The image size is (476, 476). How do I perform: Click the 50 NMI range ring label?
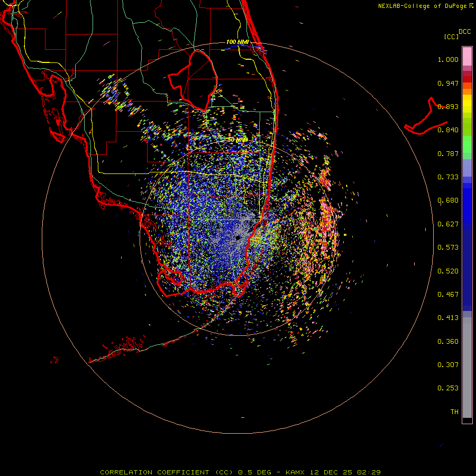[x=237, y=140]
